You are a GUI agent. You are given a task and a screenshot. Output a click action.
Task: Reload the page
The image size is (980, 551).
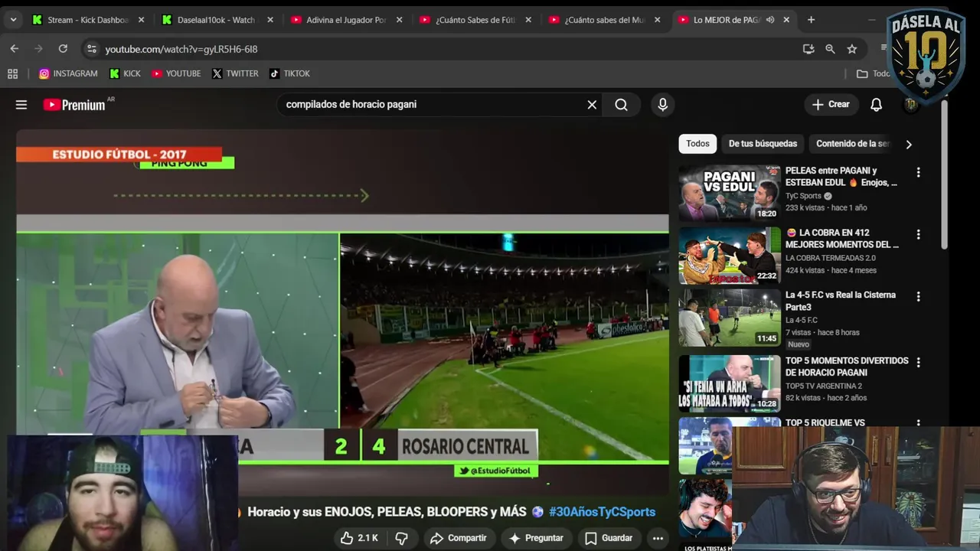[x=63, y=49]
